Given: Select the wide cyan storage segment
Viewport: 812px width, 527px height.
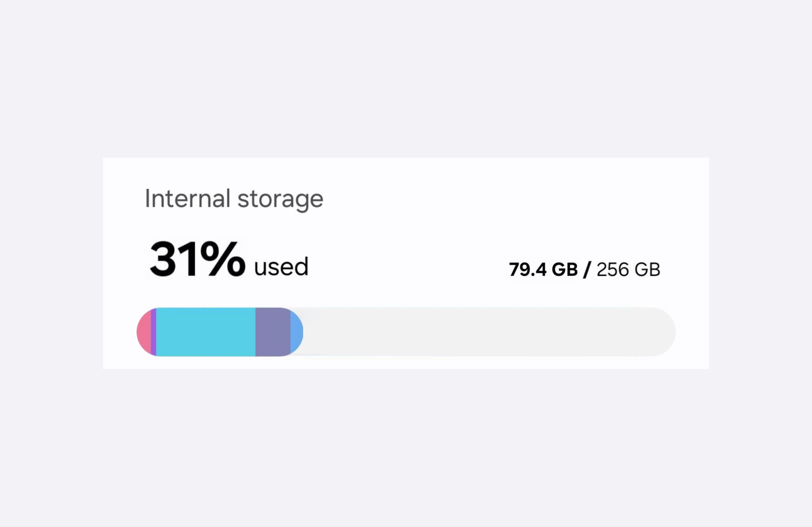Looking at the screenshot, I should click(x=206, y=332).
